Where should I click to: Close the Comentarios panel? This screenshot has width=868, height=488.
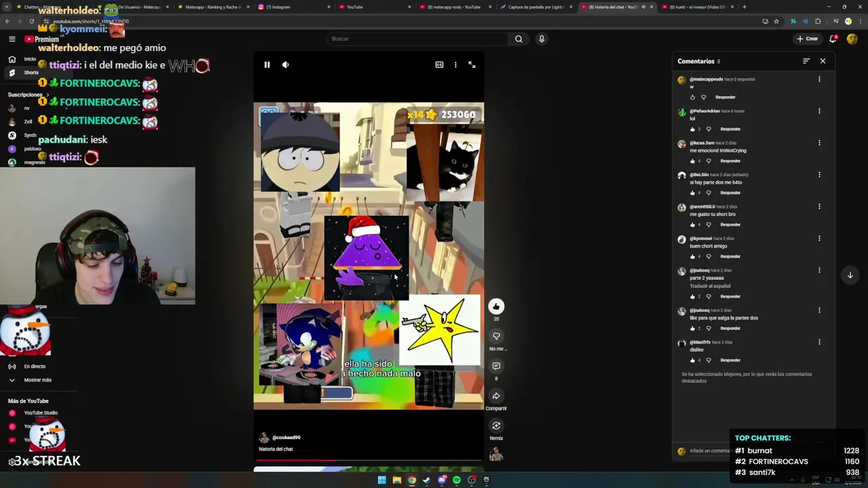(823, 61)
